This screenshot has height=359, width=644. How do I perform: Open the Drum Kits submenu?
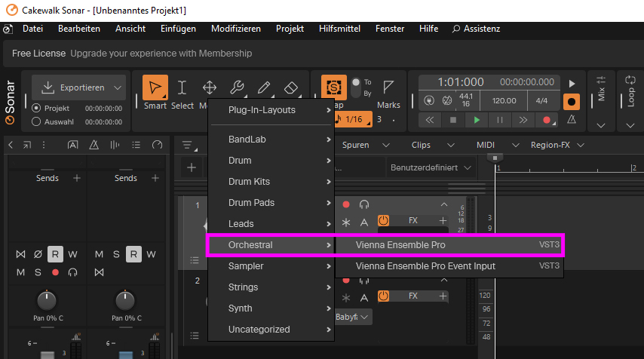pos(271,182)
